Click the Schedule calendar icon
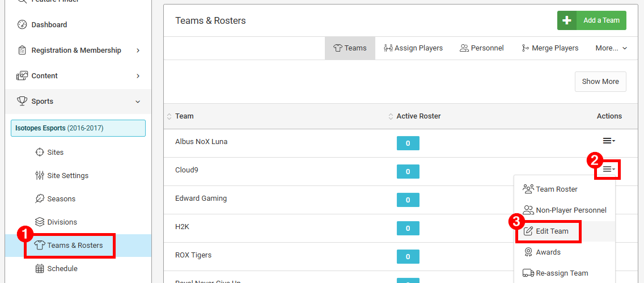Screen dimensions: 644x283 pos(40,269)
